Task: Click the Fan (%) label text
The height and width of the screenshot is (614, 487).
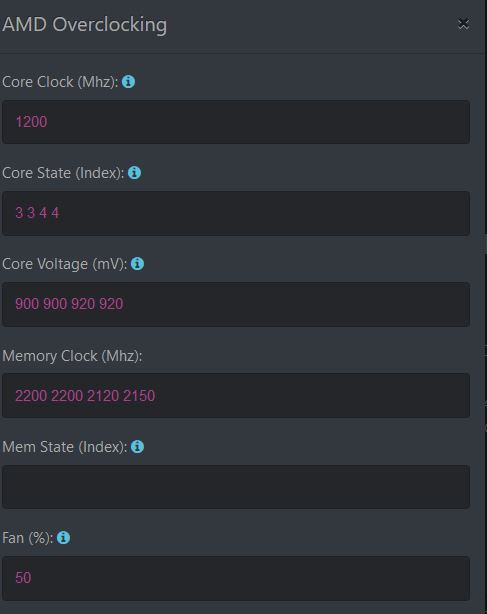Action: point(27,538)
